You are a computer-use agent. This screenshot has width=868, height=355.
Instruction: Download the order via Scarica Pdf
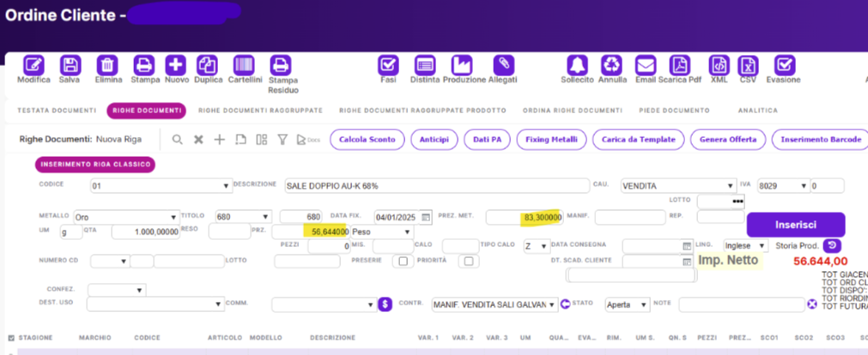point(680,65)
